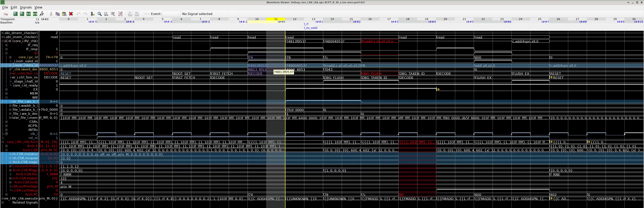Click the red X delete icon

[71, 14]
